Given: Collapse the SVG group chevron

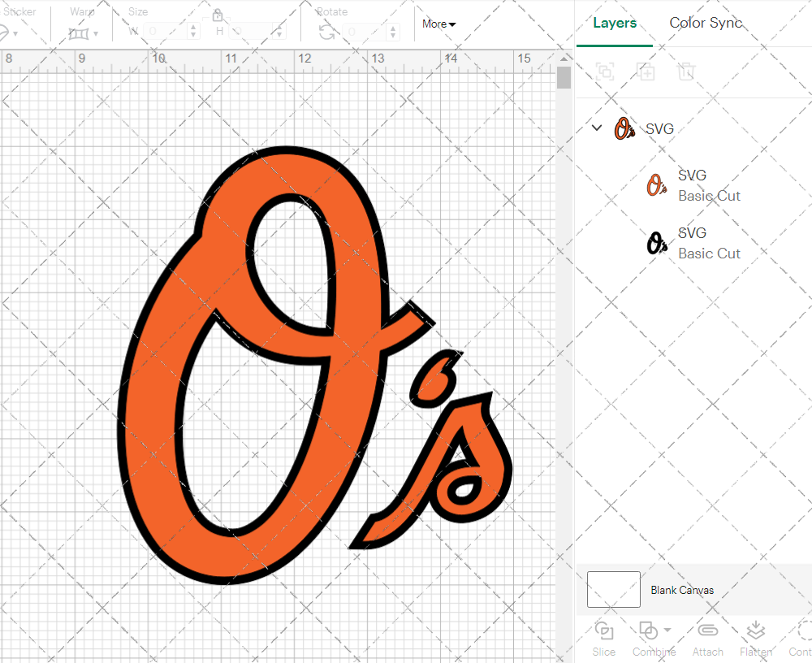Looking at the screenshot, I should click(x=597, y=128).
